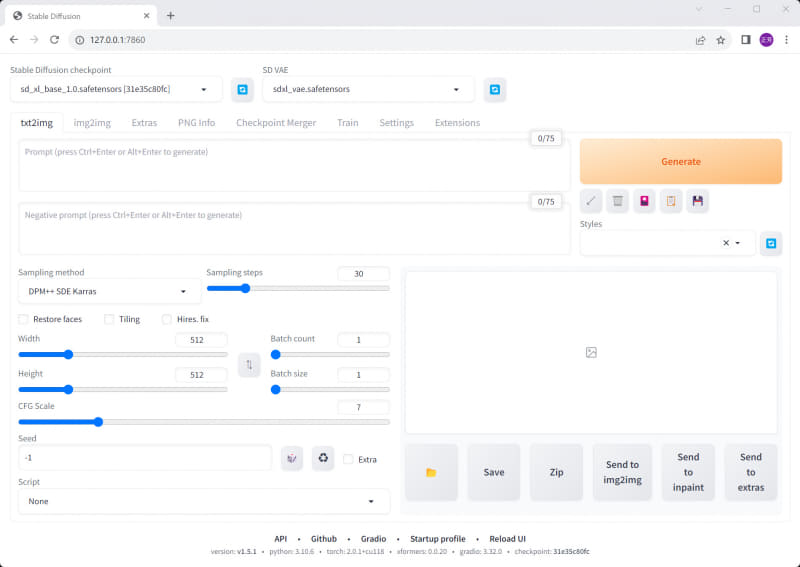800x567 pixels.
Task: Save style with the floppy disk icon
Action: coord(697,201)
